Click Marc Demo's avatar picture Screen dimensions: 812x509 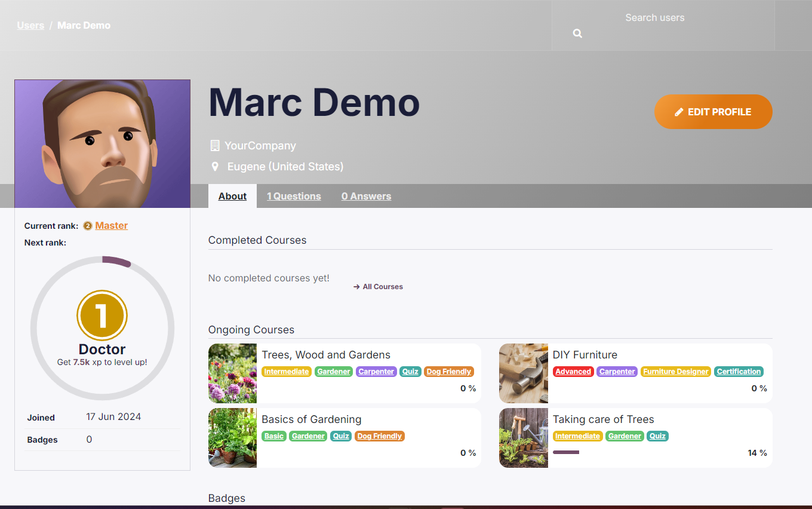click(102, 144)
